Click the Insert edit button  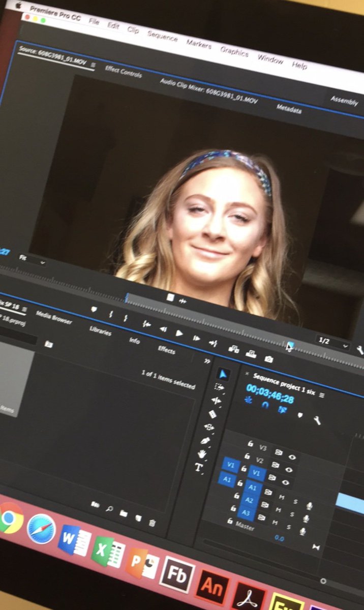click(233, 349)
